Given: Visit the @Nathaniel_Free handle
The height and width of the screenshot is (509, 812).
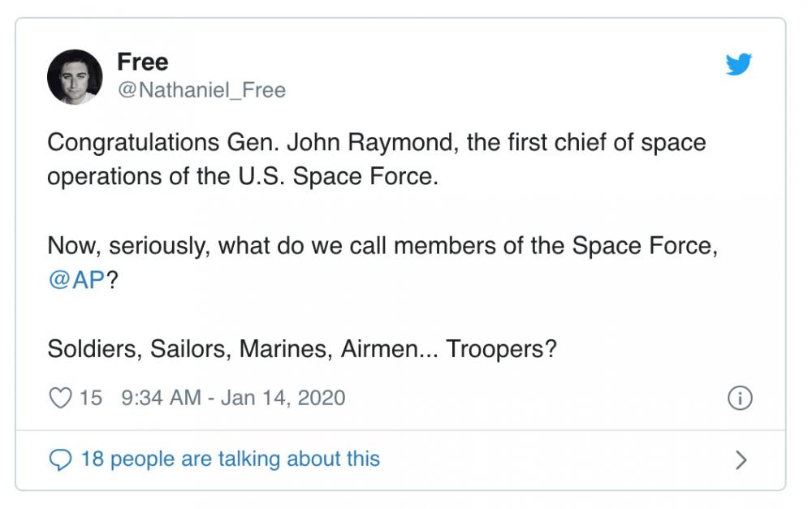Looking at the screenshot, I should pos(201,90).
